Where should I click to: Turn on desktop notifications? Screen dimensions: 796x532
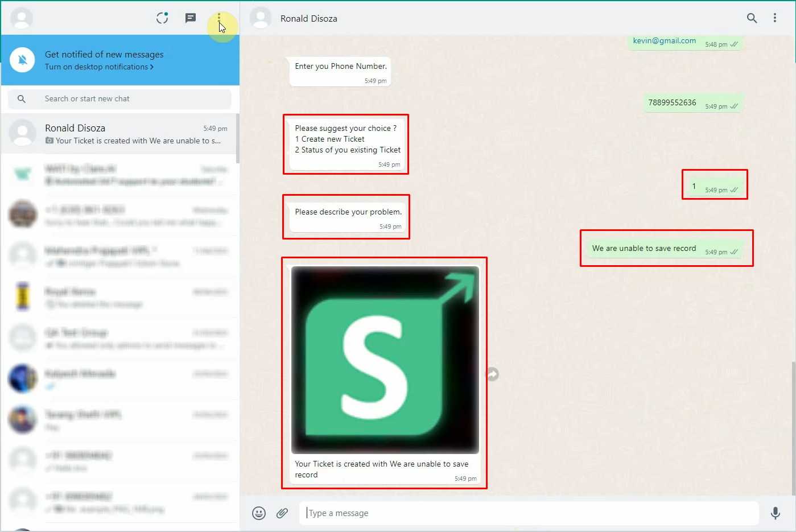99,67
